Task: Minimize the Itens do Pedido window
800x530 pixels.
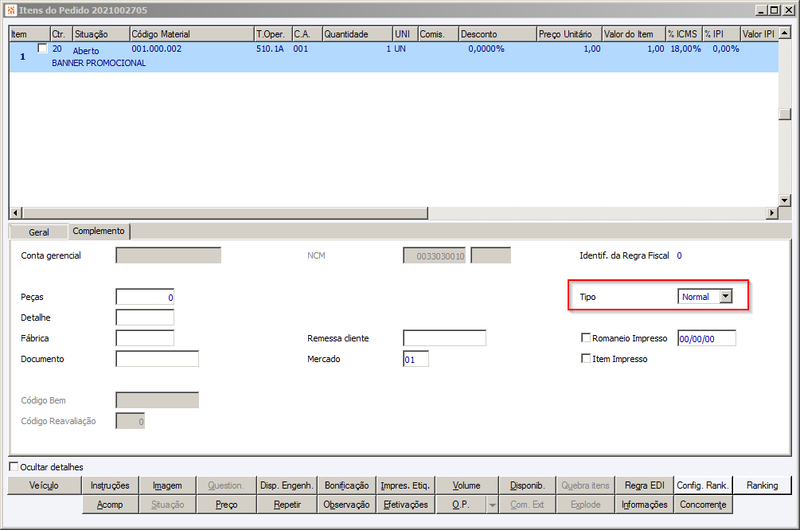Action: [761, 10]
